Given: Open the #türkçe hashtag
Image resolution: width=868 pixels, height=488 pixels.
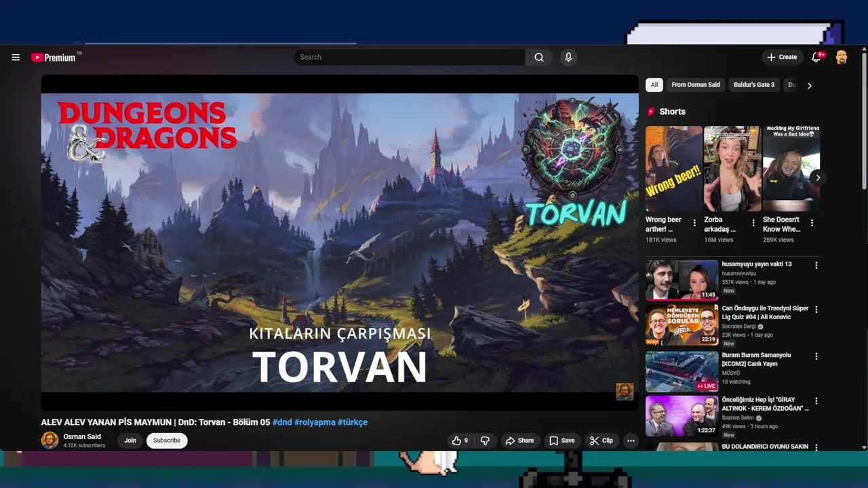Looking at the screenshot, I should (x=353, y=422).
